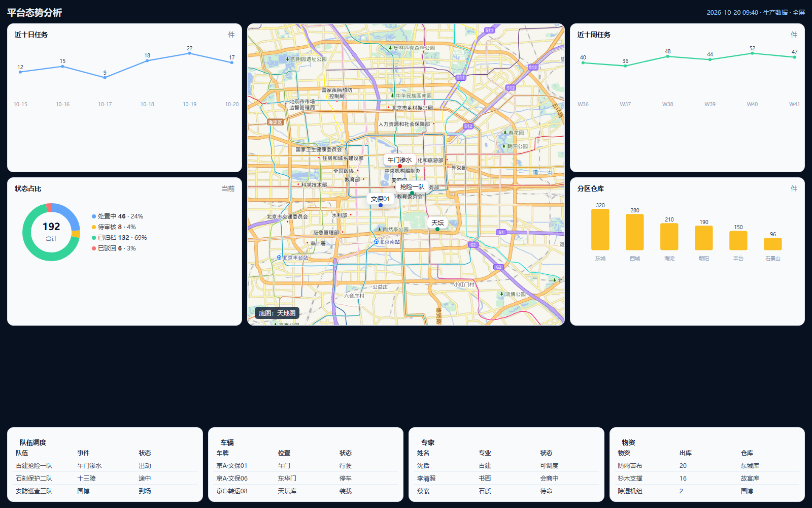Click expert 李清照 in the 专家 table

tap(426, 479)
